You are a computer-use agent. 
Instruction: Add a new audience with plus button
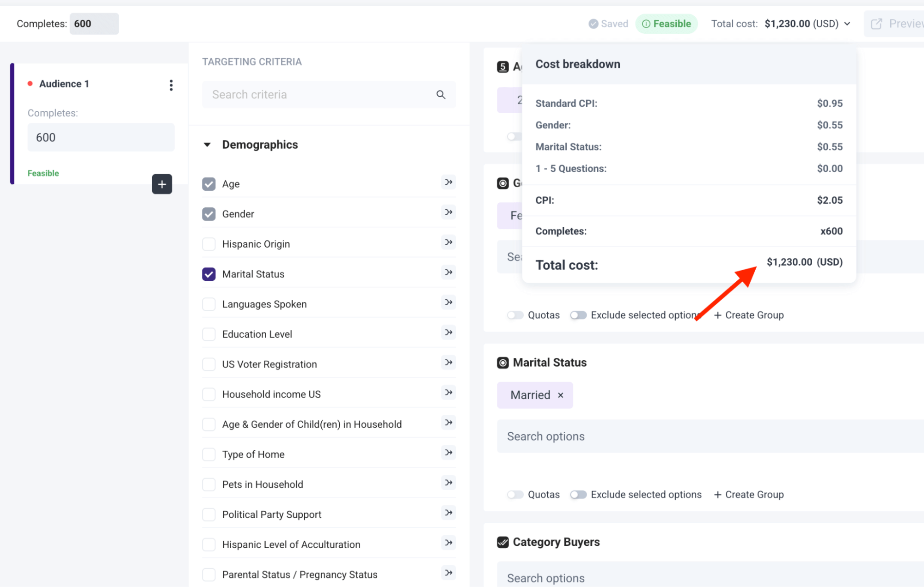(162, 184)
